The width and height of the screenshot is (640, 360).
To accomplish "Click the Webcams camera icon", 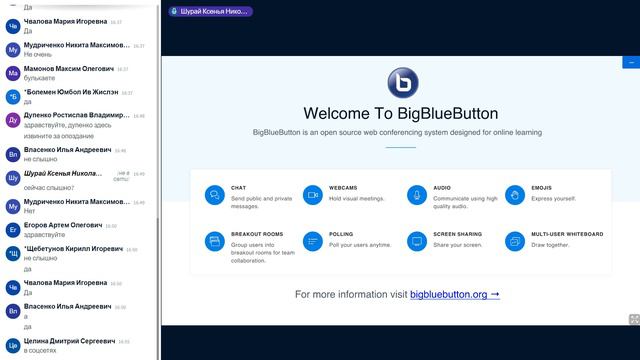I will tap(313, 195).
